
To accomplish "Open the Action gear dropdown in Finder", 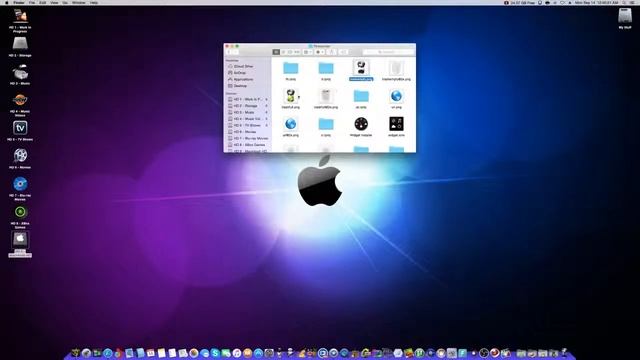I will tap(320, 52).
